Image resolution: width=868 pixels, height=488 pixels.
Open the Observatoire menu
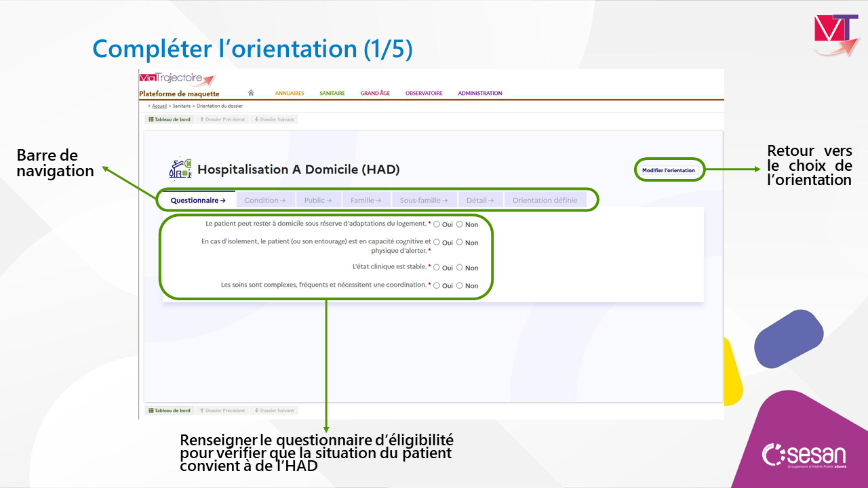(x=424, y=94)
